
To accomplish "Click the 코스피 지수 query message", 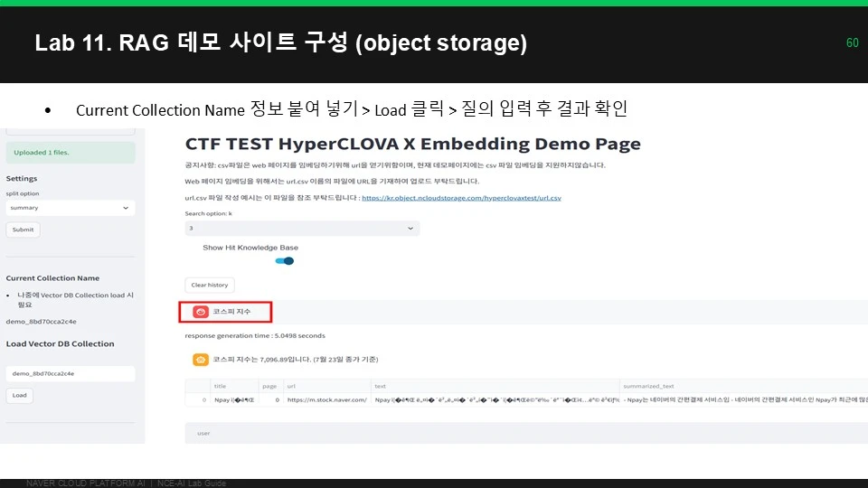I will click(232, 312).
